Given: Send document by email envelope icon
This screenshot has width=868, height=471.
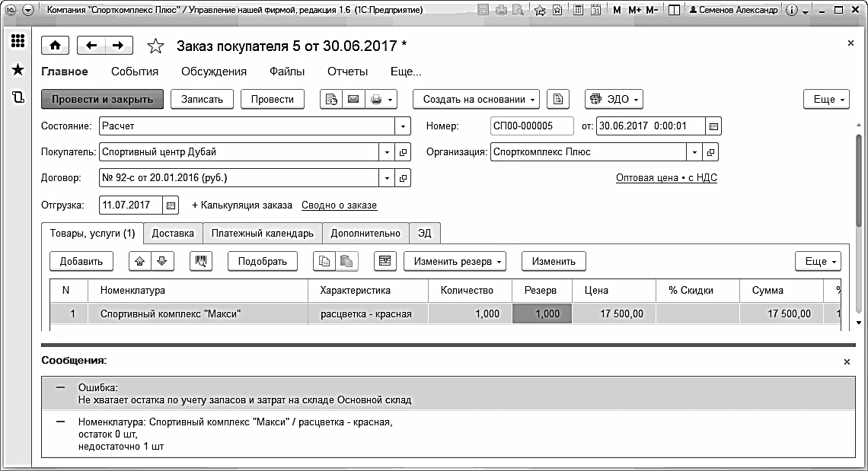Looking at the screenshot, I should tap(353, 100).
